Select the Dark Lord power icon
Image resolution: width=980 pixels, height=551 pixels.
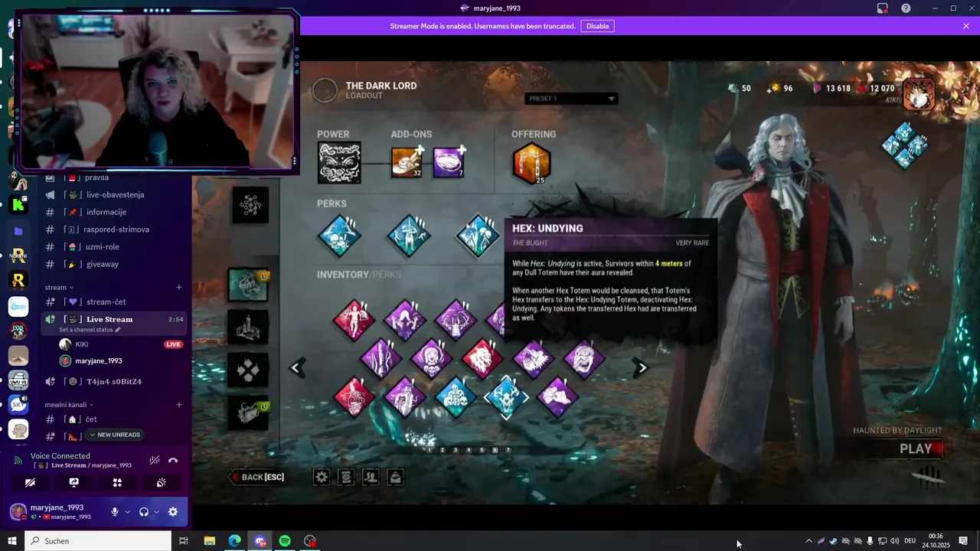(x=339, y=162)
